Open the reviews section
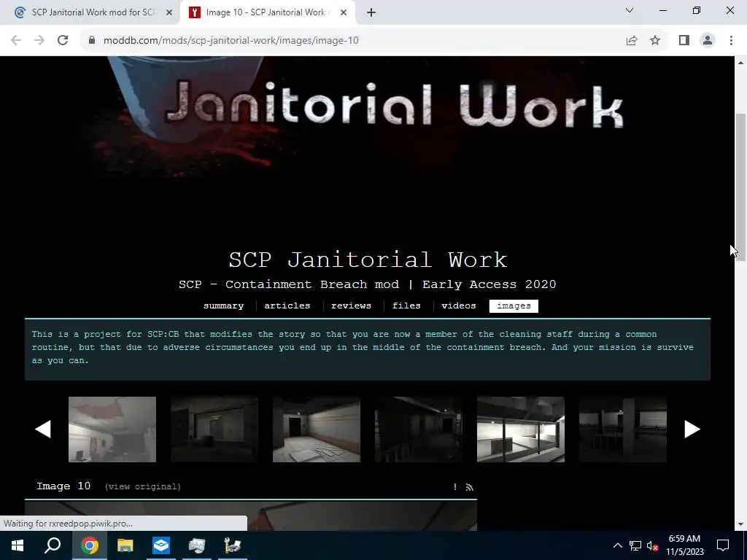The image size is (747, 560). point(351,306)
